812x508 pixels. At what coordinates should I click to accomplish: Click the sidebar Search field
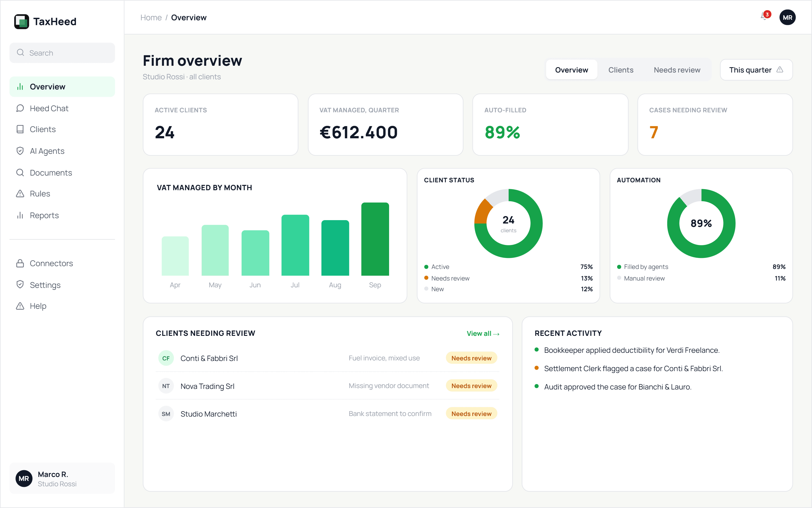pos(62,53)
